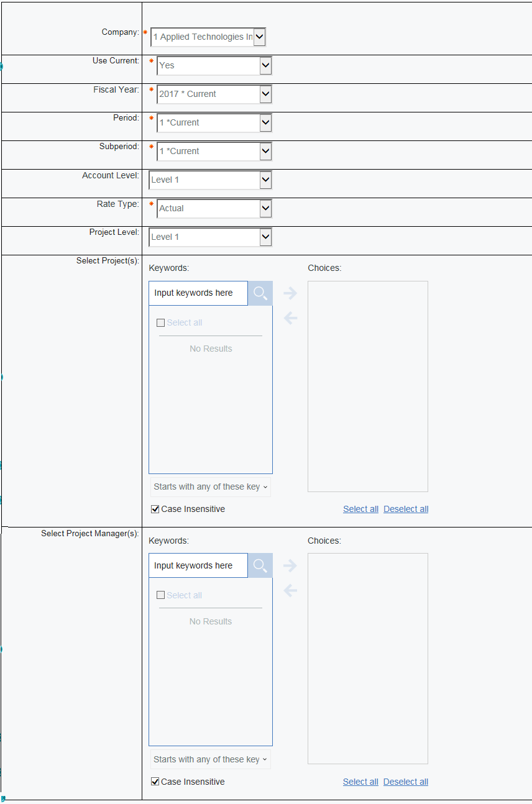Click Deselect all link under project manager Choices
This screenshot has height=804, width=532.
point(406,782)
